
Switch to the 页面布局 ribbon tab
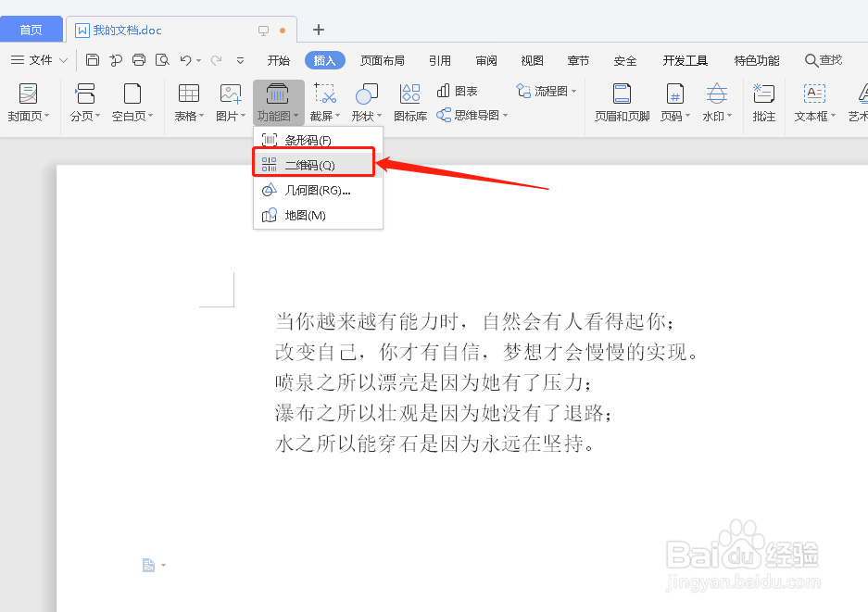coord(383,60)
